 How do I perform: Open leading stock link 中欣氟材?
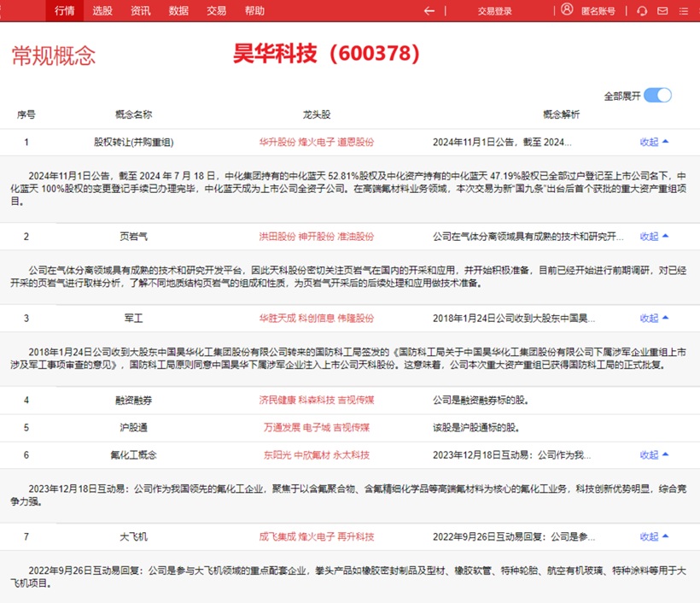[312, 454]
